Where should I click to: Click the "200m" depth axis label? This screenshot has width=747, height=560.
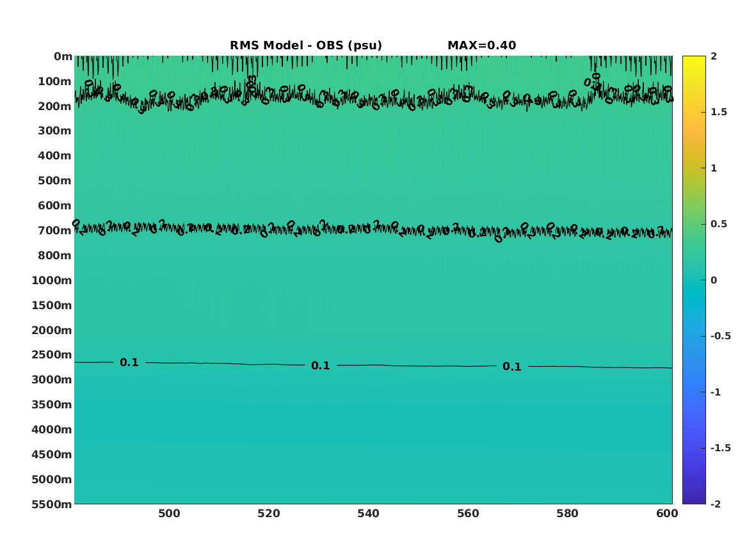click(x=55, y=106)
